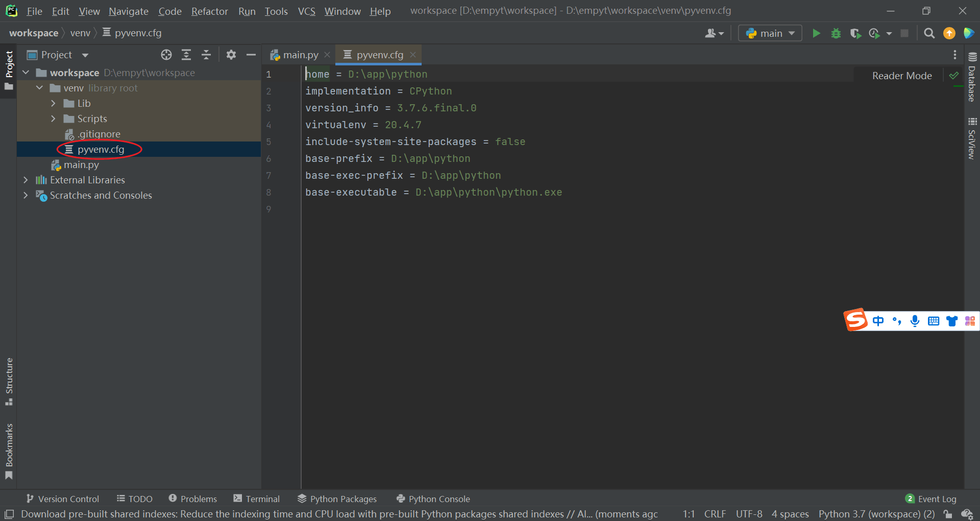Debug main with the bug icon
Viewport: 980px width, 521px height.
click(836, 33)
